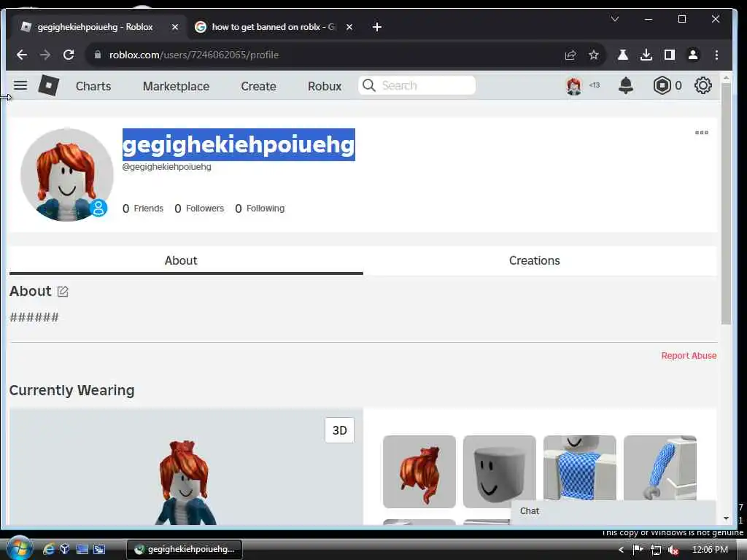
Task: Toggle the 3D avatar view button
Action: point(340,430)
